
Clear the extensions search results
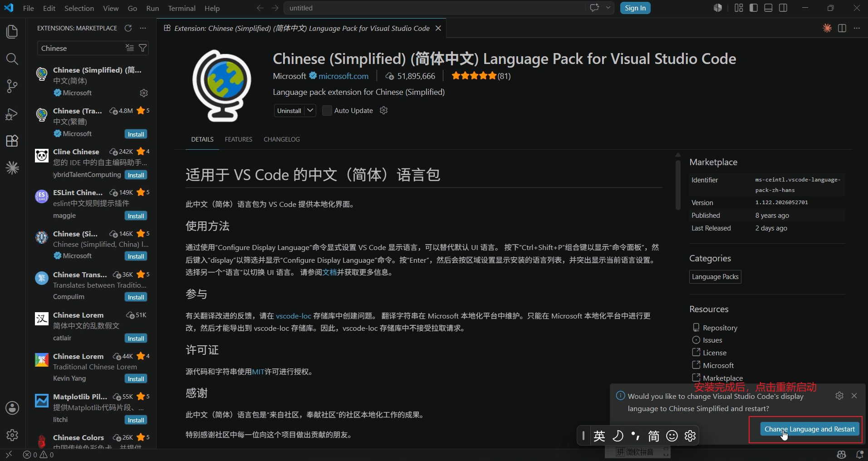coord(130,48)
